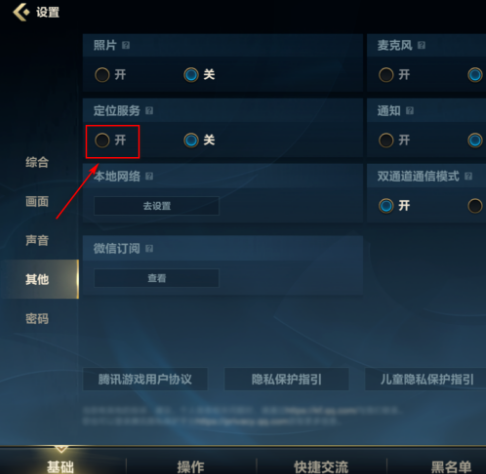
Task: Click the 查看 button under 微信订阅
Action: point(157,278)
